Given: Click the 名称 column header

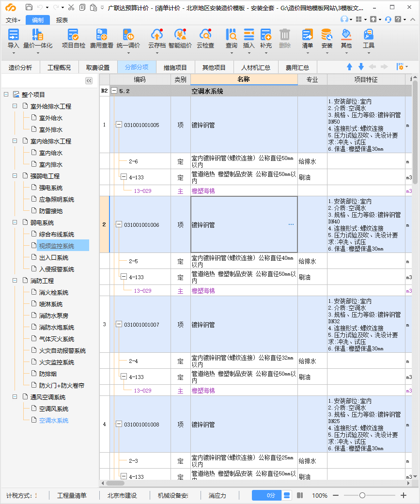Looking at the screenshot, I should pyautogui.click(x=244, y=79).
